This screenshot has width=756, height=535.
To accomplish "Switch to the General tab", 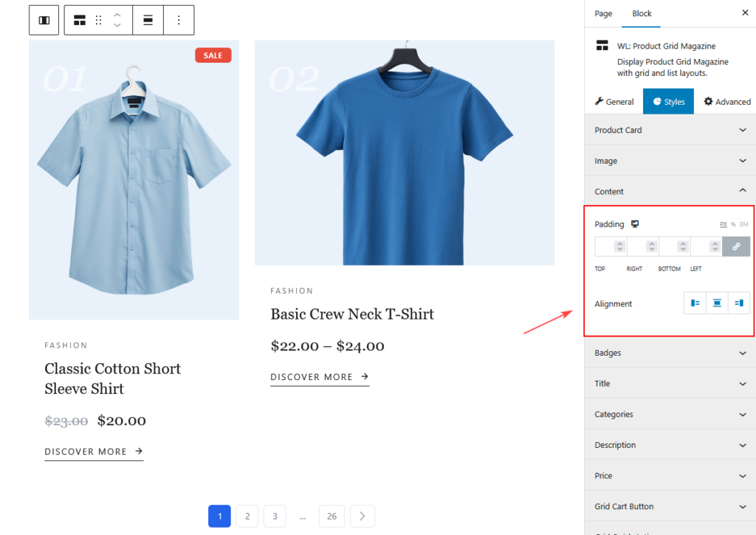I will click(x=614, y=102).
